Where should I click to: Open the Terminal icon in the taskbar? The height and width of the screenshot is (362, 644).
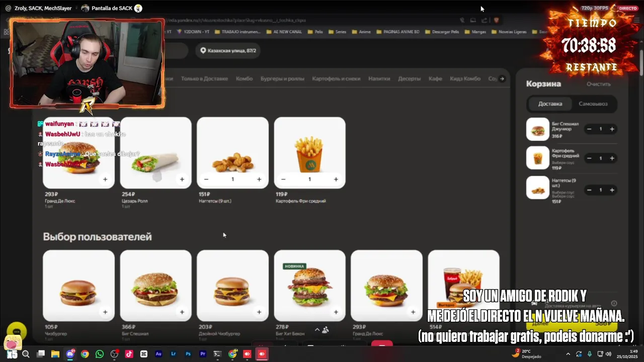coord(217,354)
